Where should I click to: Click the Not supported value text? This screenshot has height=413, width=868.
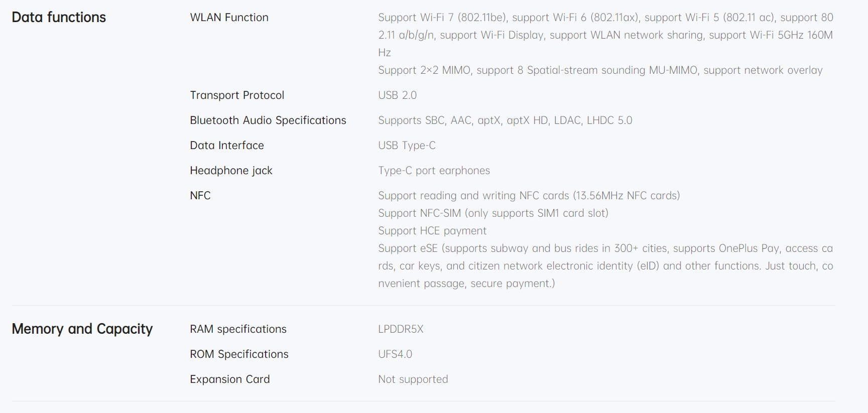(413, 379)
